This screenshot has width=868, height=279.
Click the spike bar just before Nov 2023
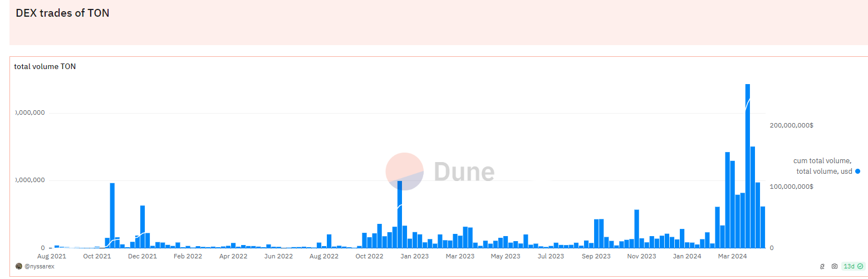coord(636,228)
